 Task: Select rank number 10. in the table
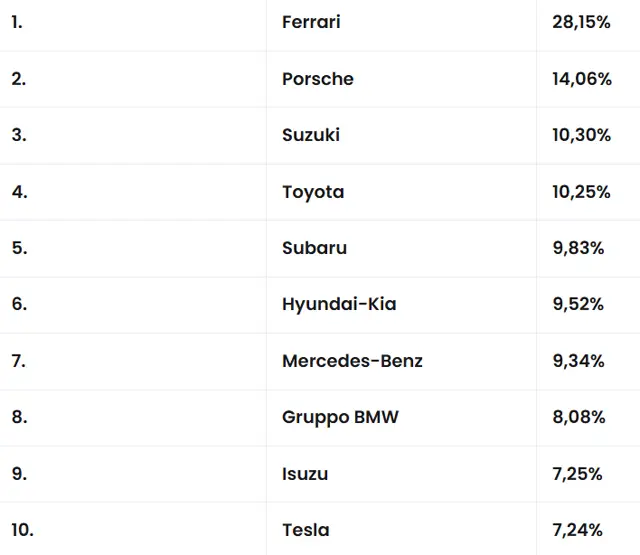[22, 530]
